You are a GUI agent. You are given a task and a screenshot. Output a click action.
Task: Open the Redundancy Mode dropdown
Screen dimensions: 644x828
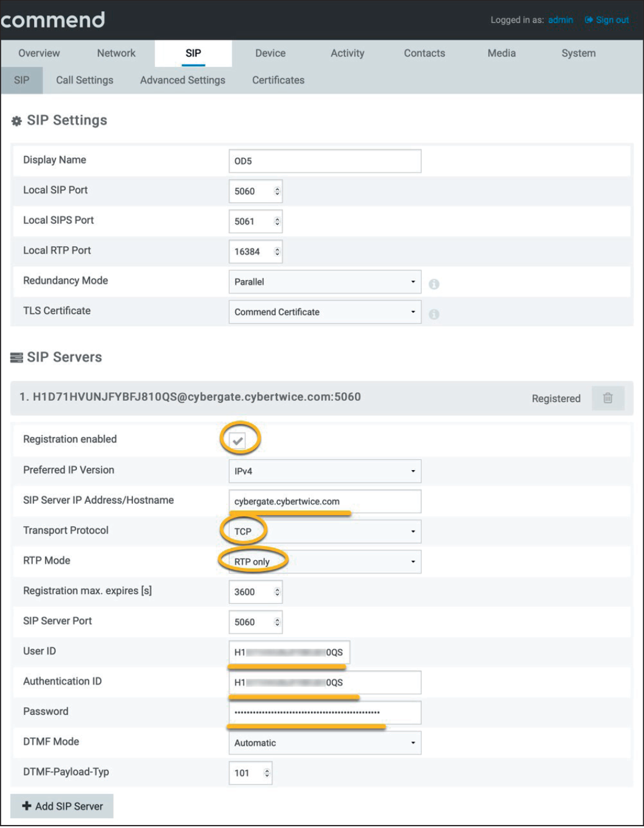[324, 282]
